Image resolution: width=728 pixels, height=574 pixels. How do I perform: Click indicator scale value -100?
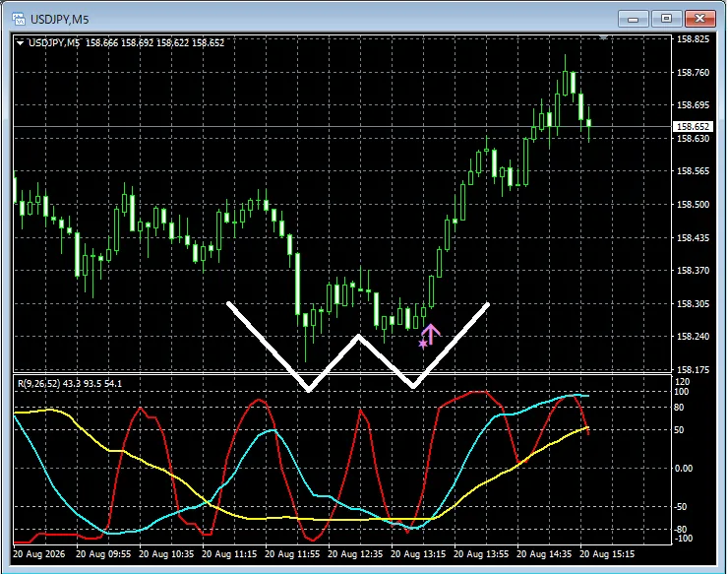682,539
